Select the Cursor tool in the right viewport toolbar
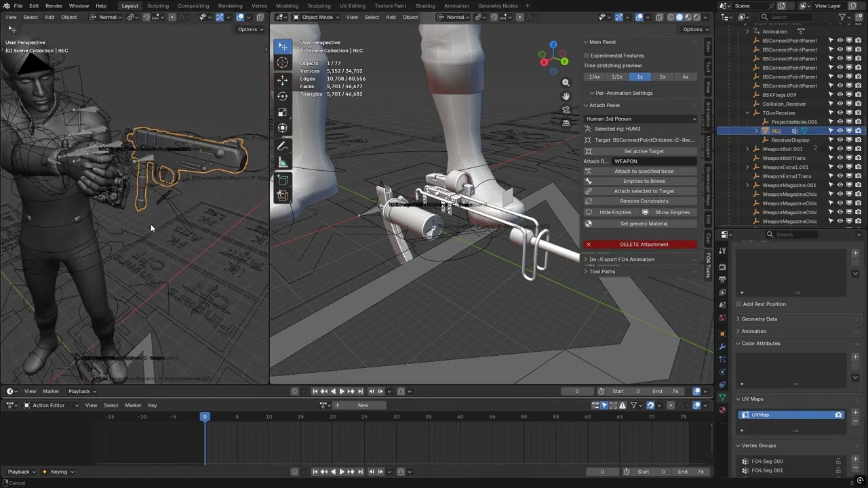868x488 pixels. pyautogui.click(x=283, y=62)
